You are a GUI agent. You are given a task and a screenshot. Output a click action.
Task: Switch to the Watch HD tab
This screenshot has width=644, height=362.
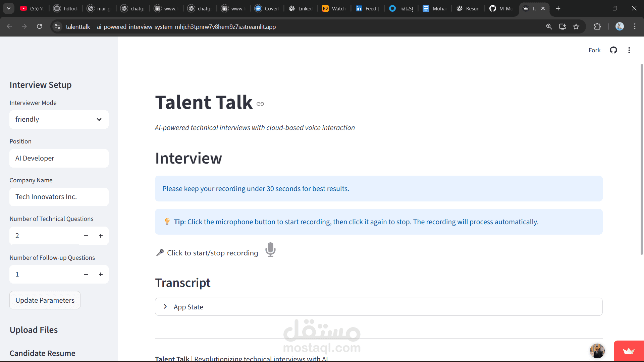coord(334,8)
